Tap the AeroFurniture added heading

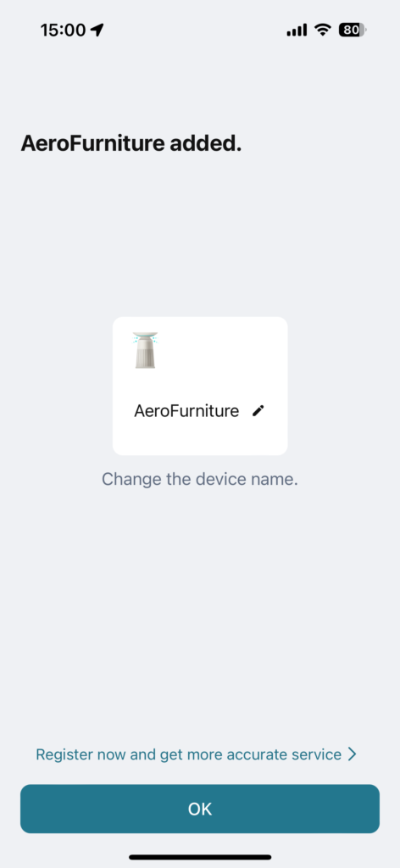pyautogui.click(x=131, y=144)
